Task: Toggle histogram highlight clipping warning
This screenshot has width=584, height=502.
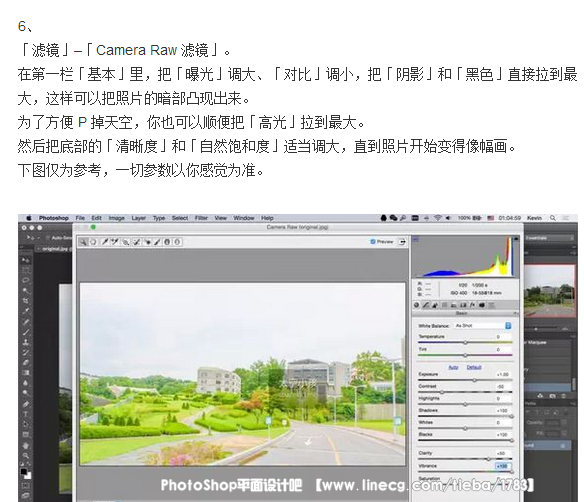Action: pyautogui.click(x=515, y=239)
